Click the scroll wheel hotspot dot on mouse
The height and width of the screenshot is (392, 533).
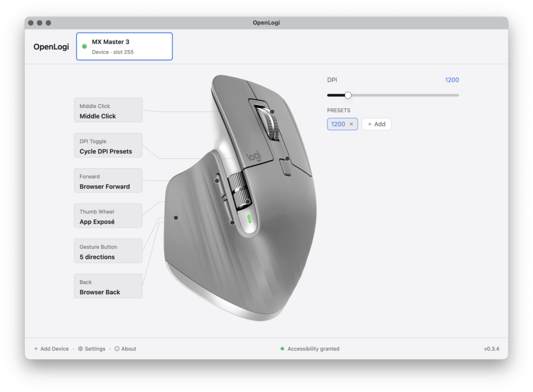coord(272,111)
